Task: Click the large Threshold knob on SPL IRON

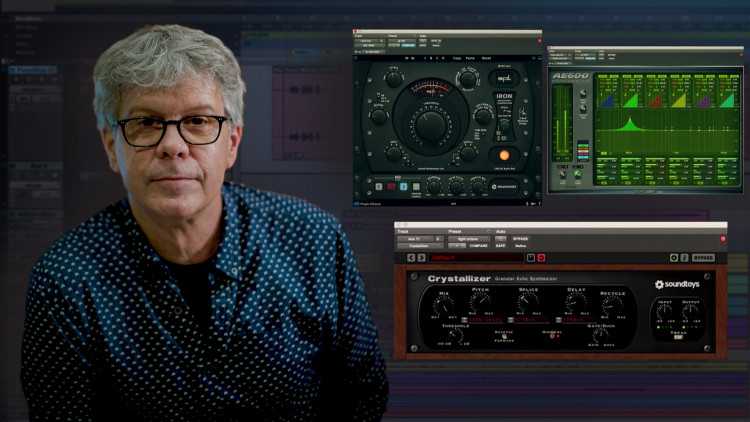Action: (430, 125)
